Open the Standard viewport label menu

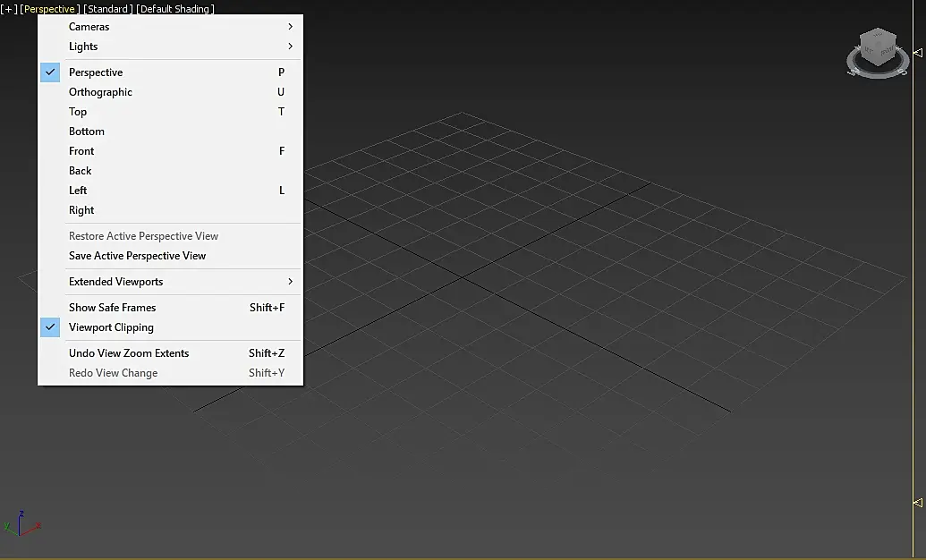point(108,9)
